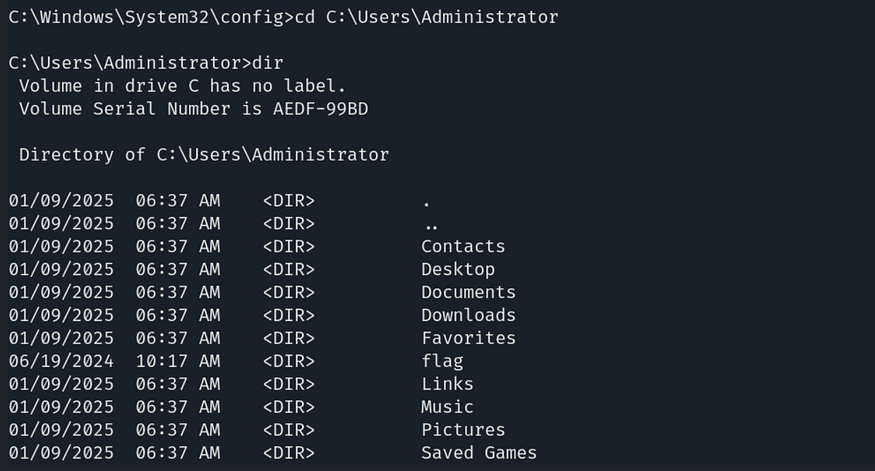Click the typed dir command

[268, 63]
